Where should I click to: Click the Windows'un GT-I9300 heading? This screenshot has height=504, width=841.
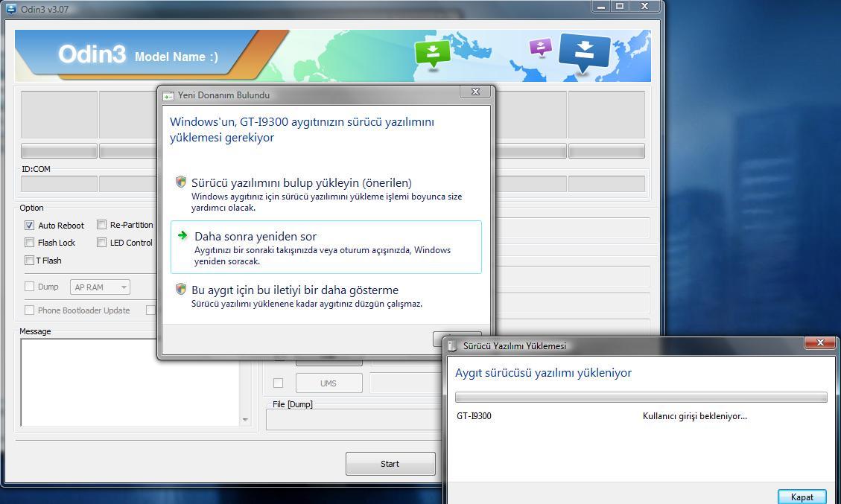click(302, 130)
